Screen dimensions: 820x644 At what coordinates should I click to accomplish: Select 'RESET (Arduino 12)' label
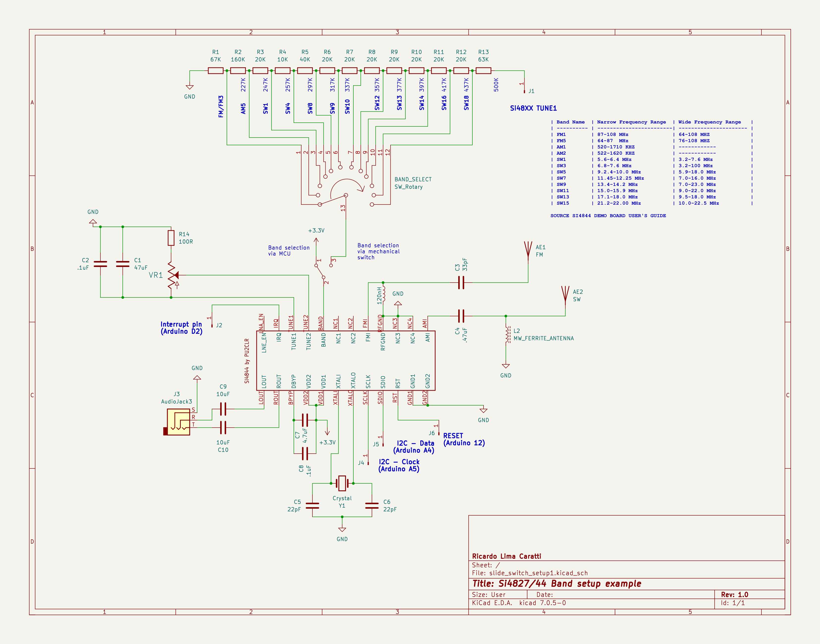click(x=464, y=439)
